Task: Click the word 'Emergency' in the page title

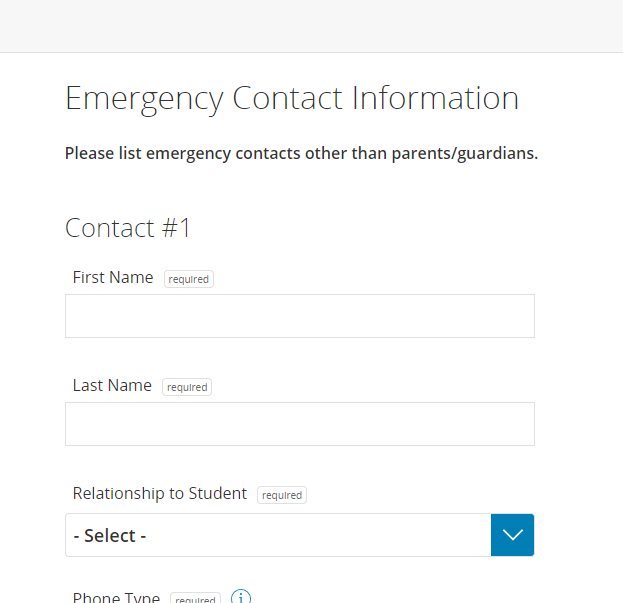Action: 144,98
